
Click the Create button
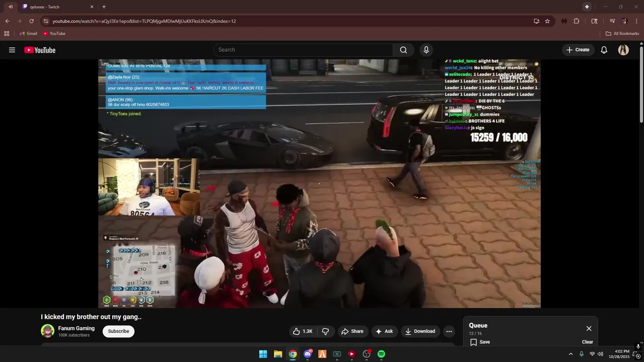(578, 50)
